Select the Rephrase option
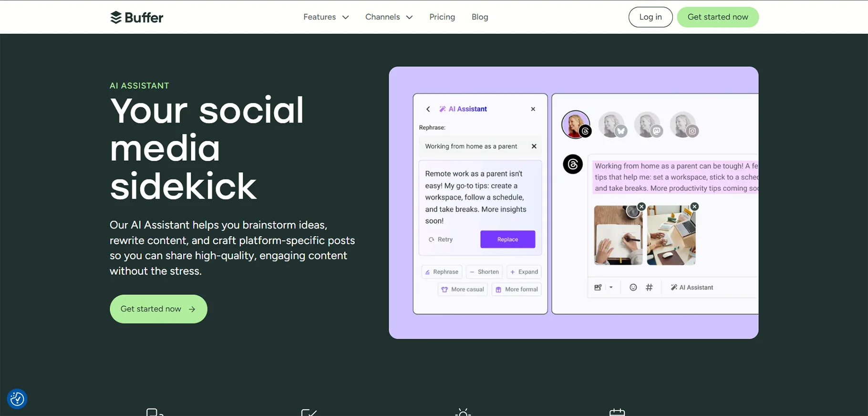 click(x=442, y=272)
